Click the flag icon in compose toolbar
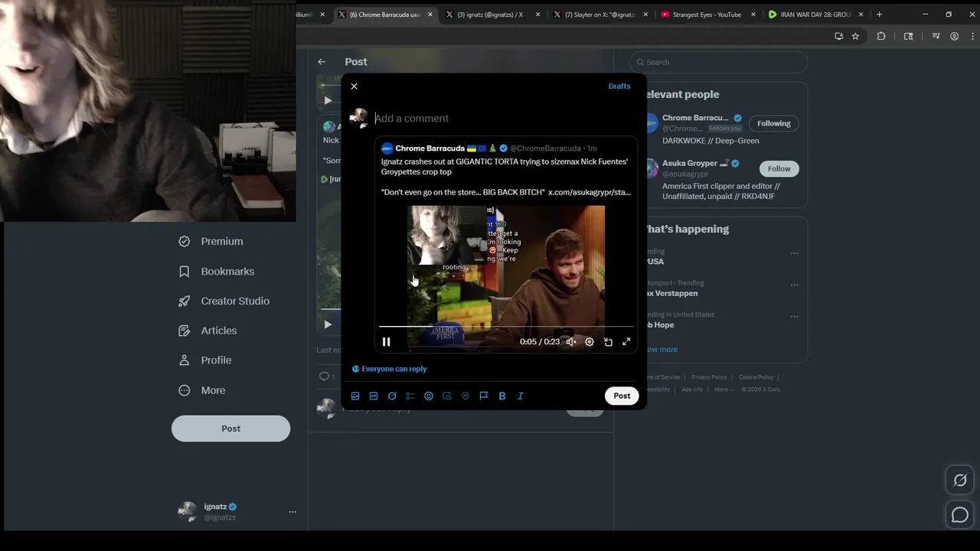 (x=484, y=396)
